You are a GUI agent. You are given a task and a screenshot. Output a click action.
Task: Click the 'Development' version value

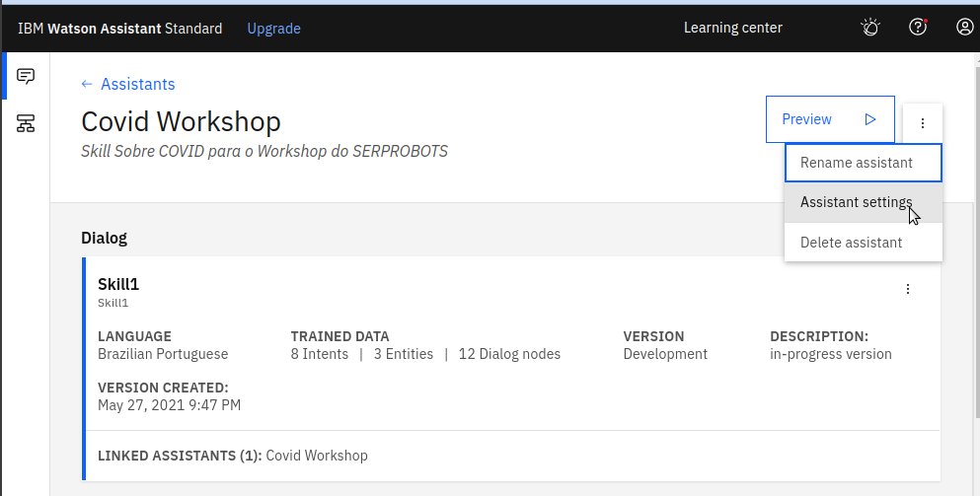[665, 354]
